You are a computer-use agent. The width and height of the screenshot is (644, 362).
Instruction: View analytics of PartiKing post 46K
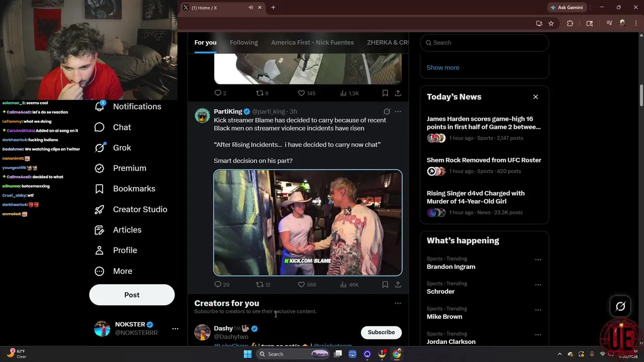click(349, 285)
